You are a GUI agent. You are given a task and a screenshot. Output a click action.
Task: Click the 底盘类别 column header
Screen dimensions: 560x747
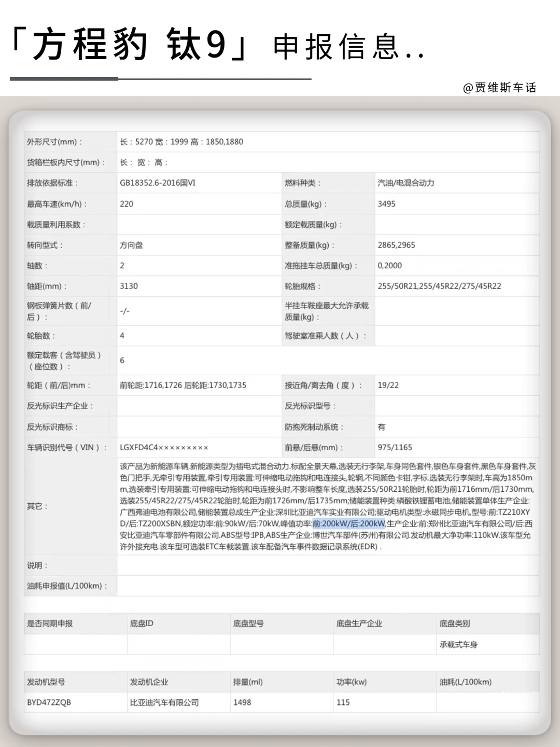click(x=455, y=623)
